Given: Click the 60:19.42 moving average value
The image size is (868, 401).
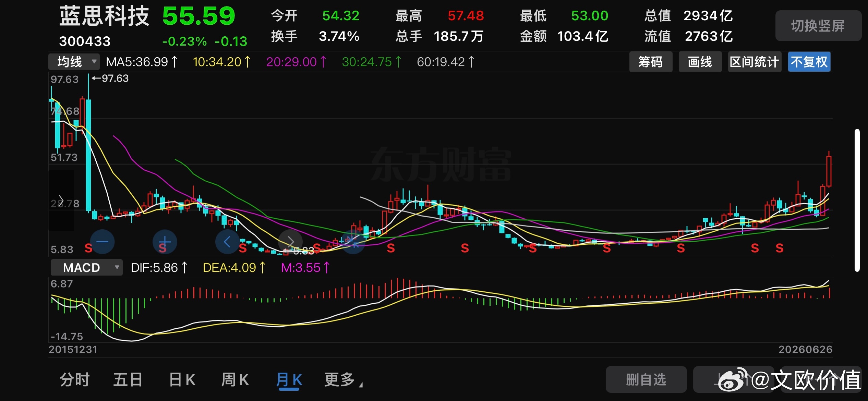Looking at the screenshot, I should click(x=446, y=62).
